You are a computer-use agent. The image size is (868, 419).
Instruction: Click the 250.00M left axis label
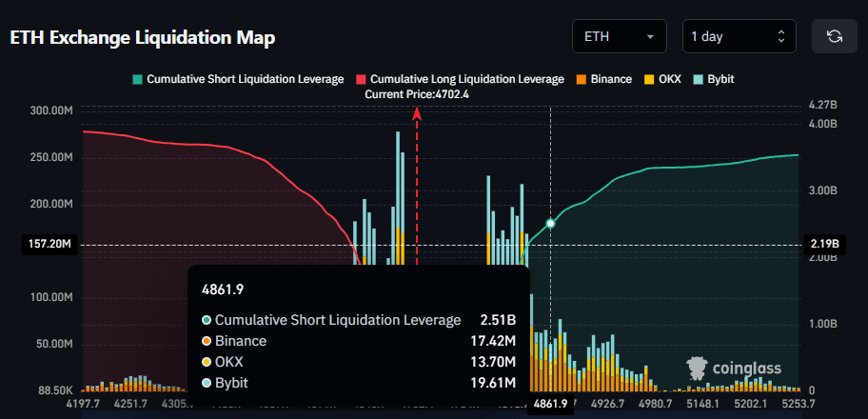point(51,158)
